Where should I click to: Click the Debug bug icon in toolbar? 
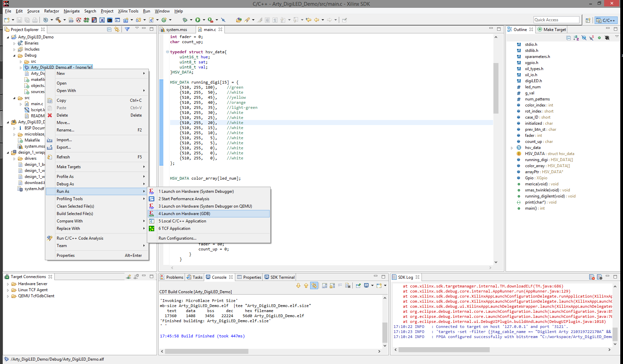(x=185, y=20)
